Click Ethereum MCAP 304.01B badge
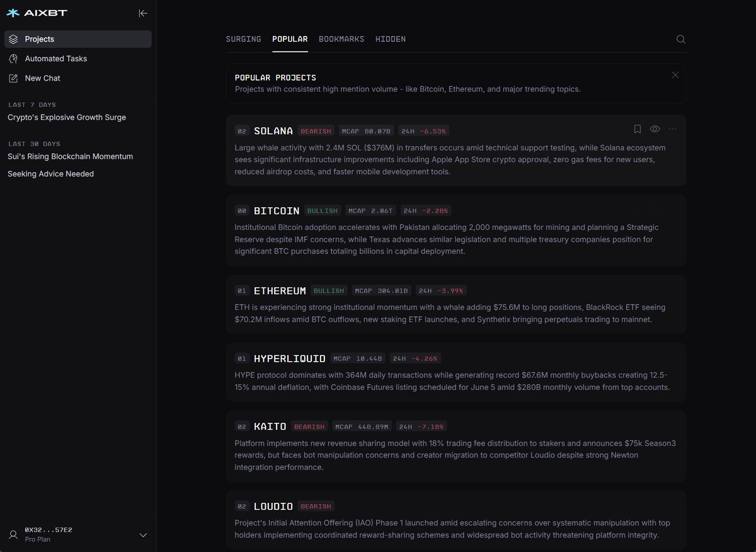This screenshot has height=552, width=756. tap(382, 291)
